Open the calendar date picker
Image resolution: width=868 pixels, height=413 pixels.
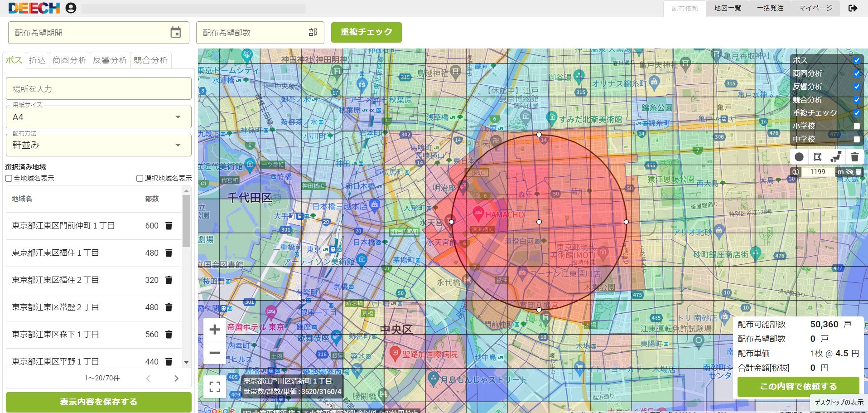coord(176,33)
